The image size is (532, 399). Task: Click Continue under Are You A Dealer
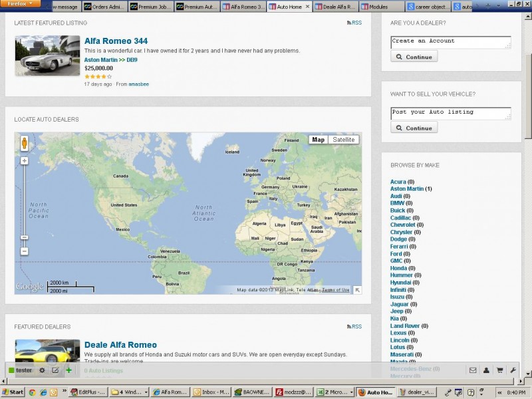pos(414,57)
